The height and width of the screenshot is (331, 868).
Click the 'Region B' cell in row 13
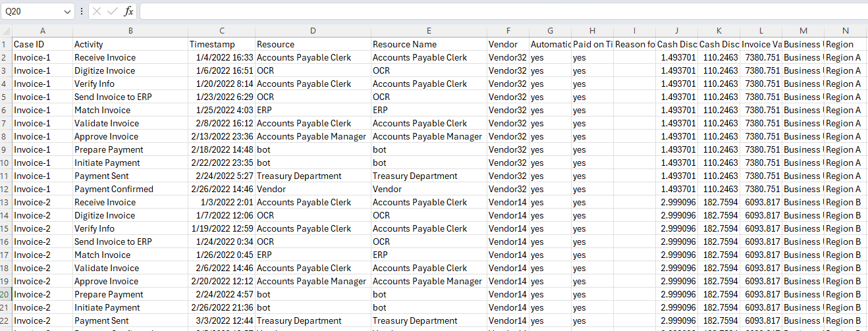[845, 202]
